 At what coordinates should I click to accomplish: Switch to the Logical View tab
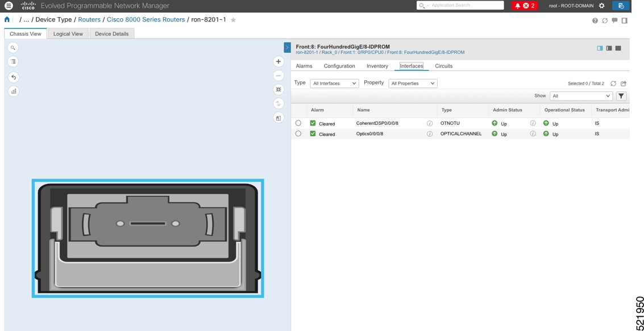(x=68, y=33)
